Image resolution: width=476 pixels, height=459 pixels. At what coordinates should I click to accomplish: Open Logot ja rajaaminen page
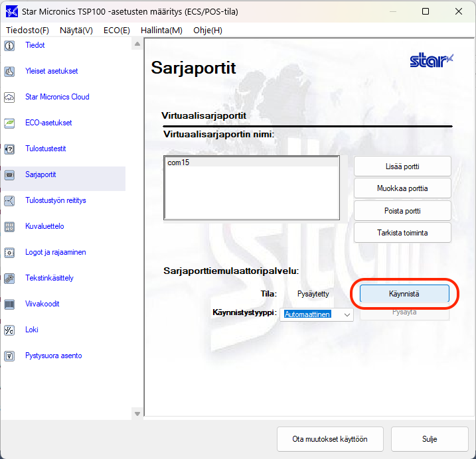56,252
